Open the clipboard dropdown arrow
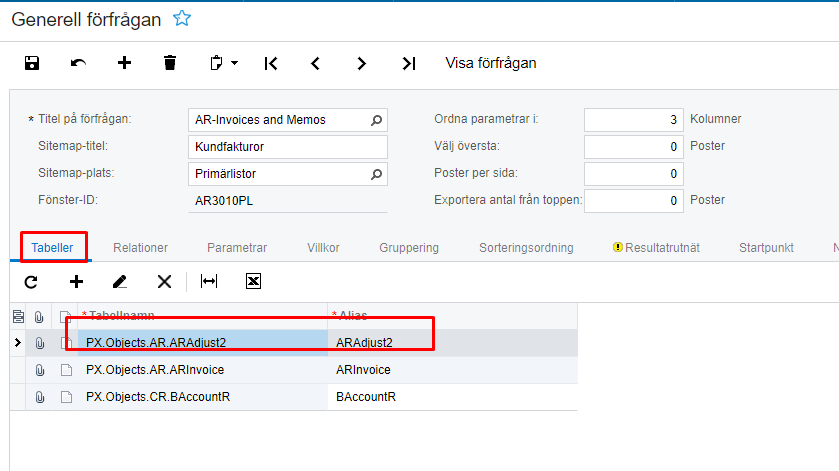 (x=235, y=63)
